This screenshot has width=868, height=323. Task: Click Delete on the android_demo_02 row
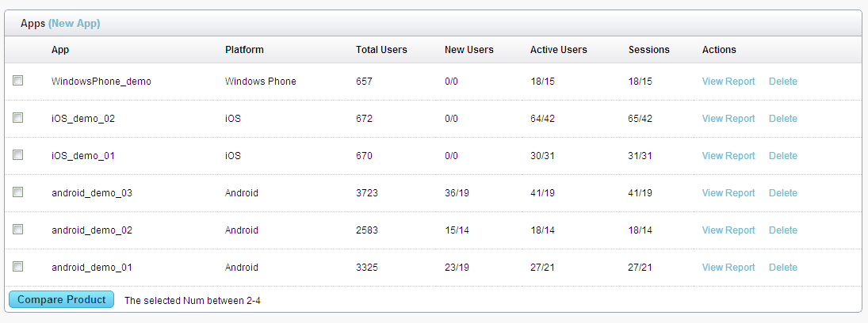782,230
